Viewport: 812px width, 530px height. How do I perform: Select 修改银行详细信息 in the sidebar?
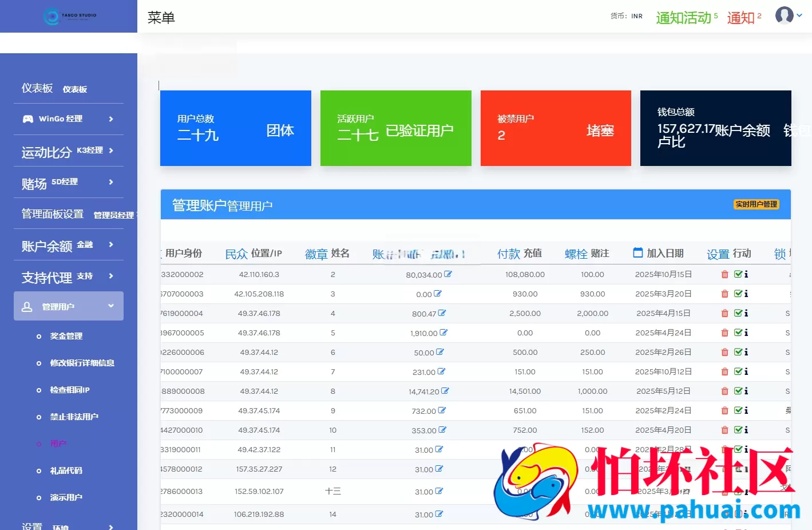click(82, 363)
